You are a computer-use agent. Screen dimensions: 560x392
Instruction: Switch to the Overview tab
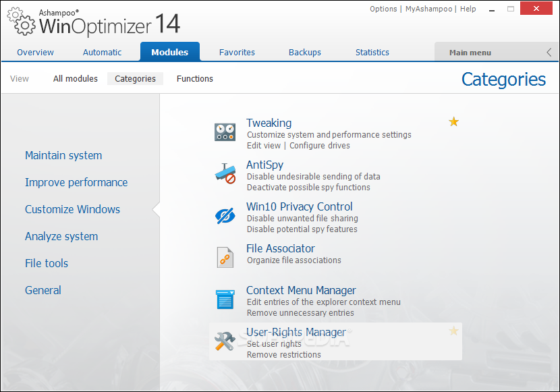[x=35, y=52]
